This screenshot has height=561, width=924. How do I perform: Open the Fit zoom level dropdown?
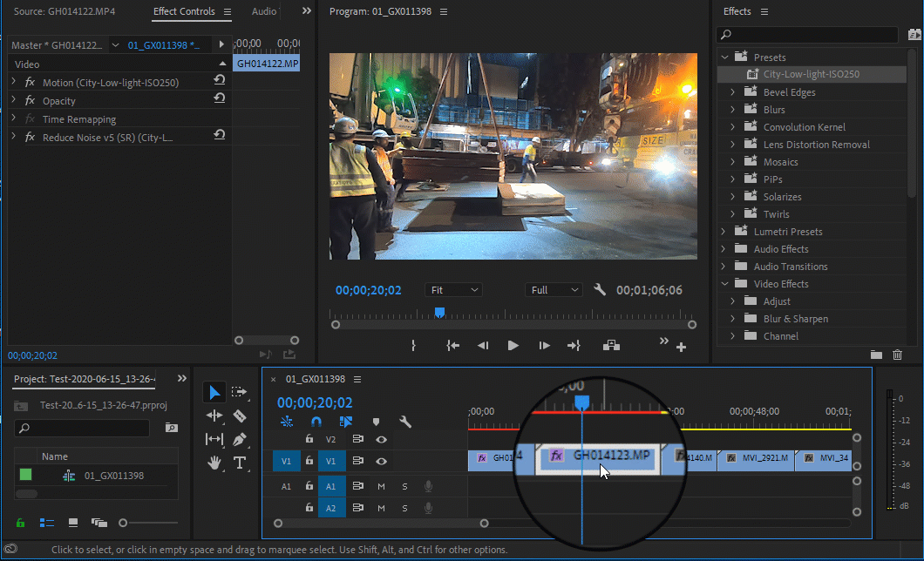click(454, 290)
